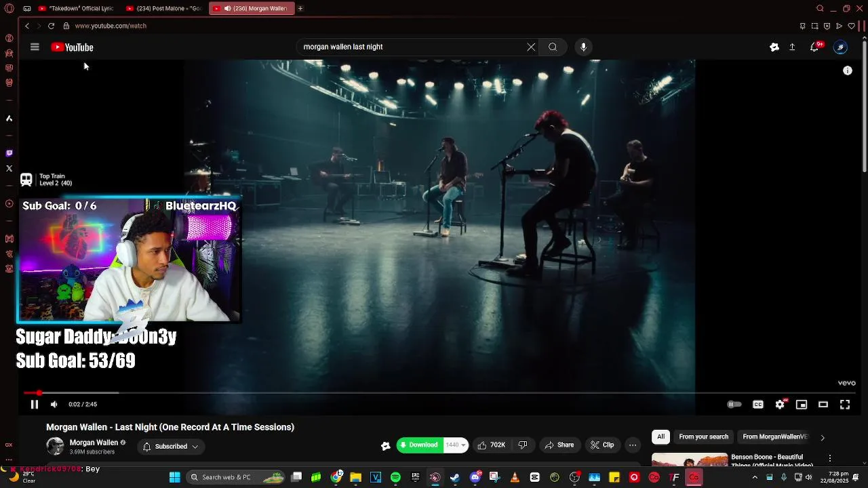Viewport: 868px width, 488px height.
Task: Click the extension icon left of Download
Action: pyautogui.click(x=385, y=445)
